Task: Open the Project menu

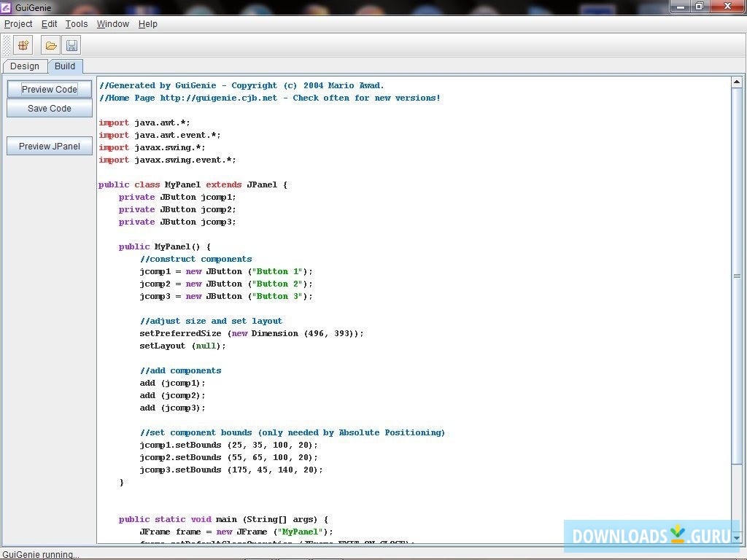Action: (18, 24)
